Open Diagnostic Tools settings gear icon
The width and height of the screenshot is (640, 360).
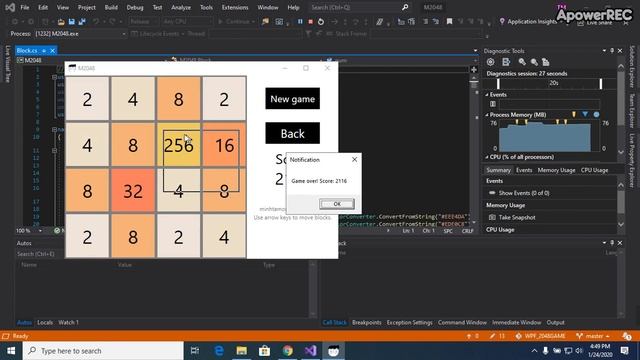(490, 62)
